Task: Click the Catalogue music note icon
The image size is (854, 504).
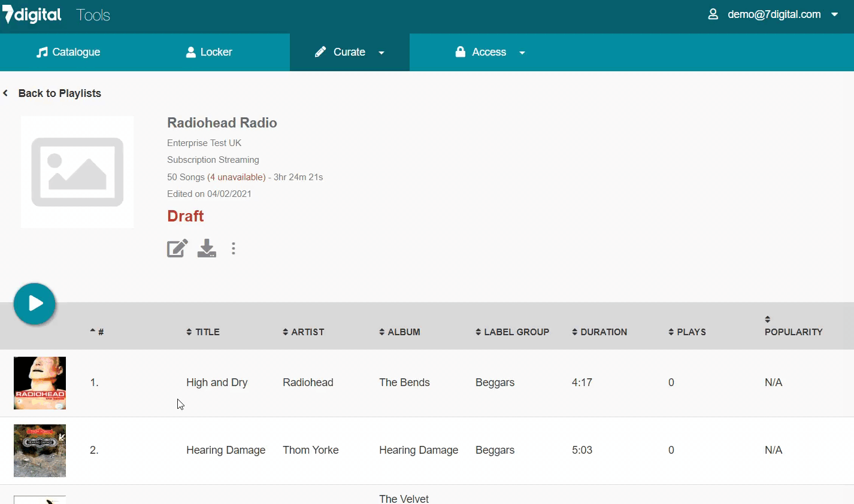Action: click(42, 52)
